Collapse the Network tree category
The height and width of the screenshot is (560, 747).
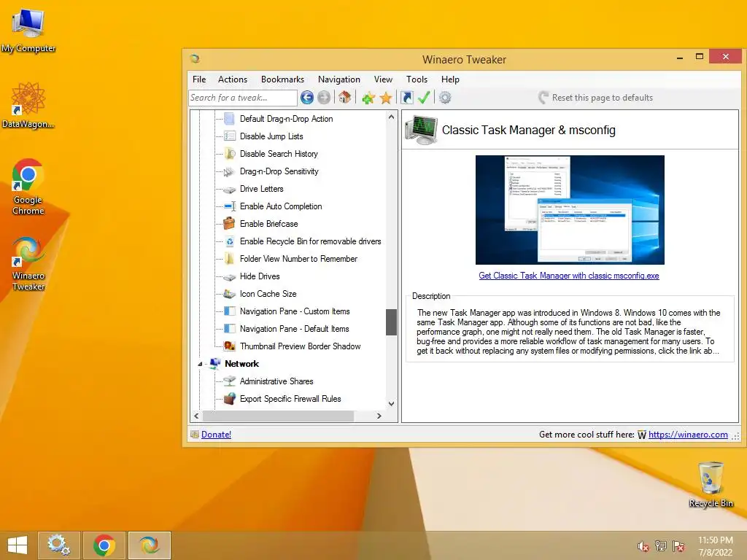pos(200,365)
